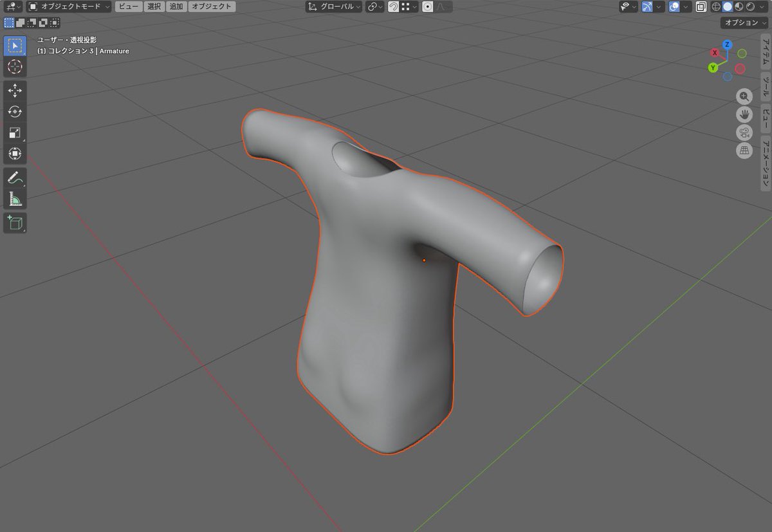772x532 pixels.
Task: Pick the Transform tool
Action: pyautogui.click(x=15, y=153)
